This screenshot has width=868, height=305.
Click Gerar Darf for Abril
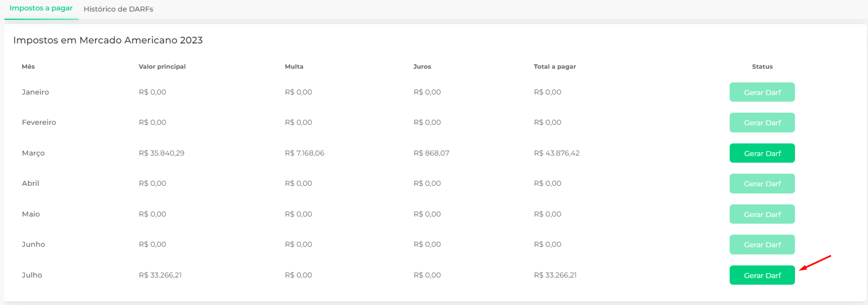pos(762,184)
